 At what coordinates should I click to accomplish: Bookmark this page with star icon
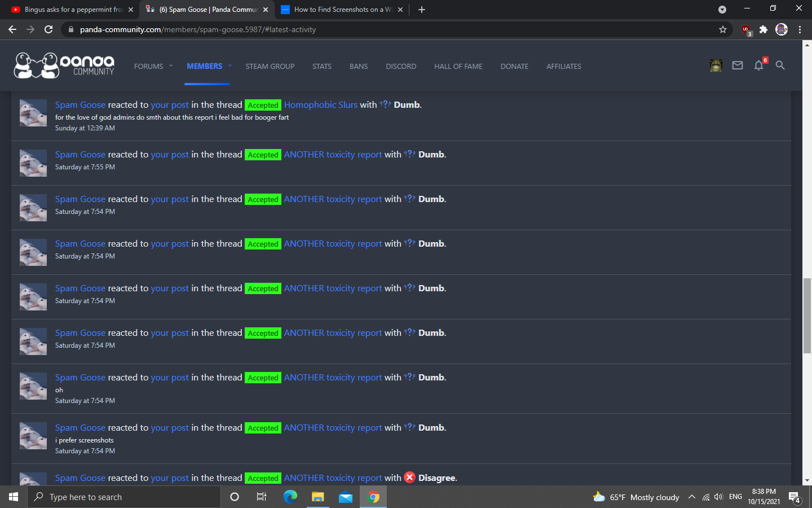(722, 29)
